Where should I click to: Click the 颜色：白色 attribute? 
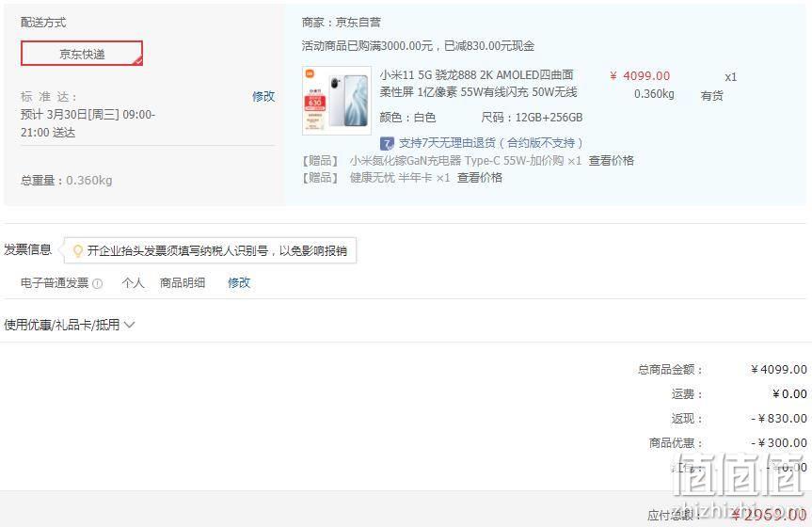click(407, 118)
